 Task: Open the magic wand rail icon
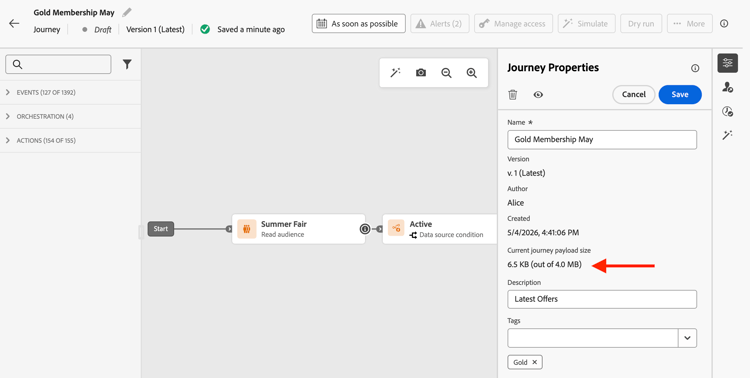coord(728,135)
